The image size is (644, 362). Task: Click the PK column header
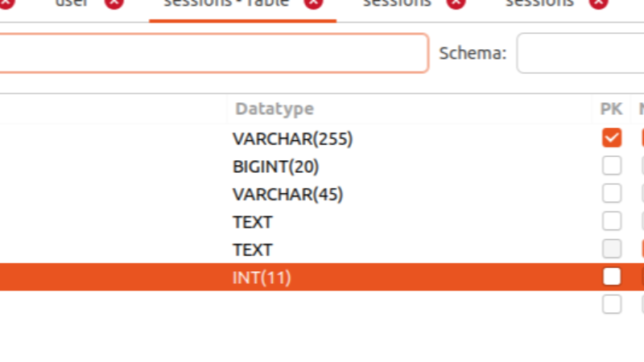611,109
